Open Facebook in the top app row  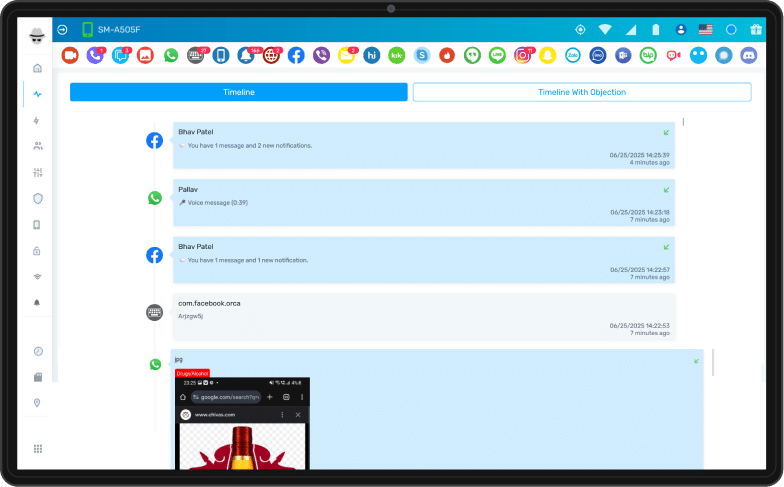coord(296,56)
